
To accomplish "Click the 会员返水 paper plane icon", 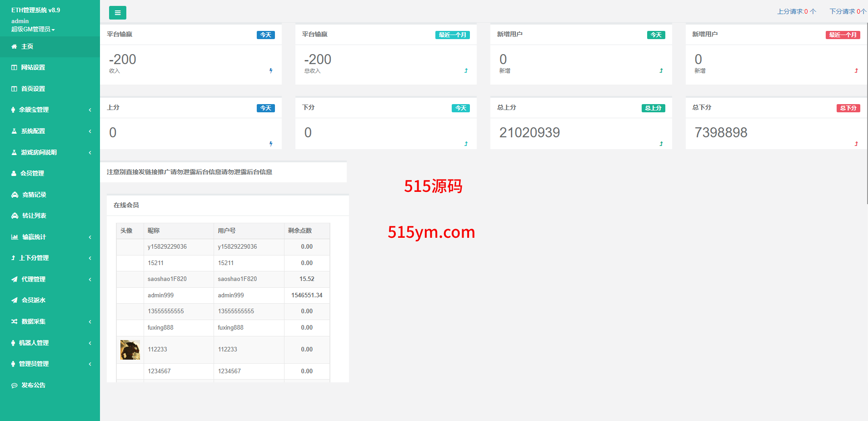I will [15, 300].
